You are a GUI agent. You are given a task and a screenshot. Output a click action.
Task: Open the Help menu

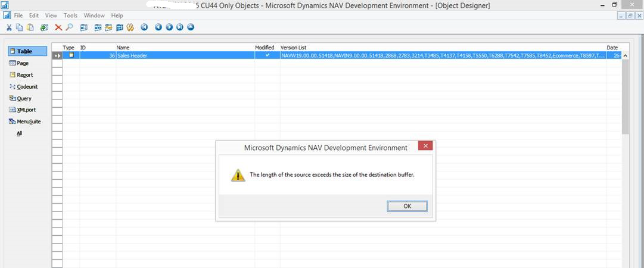[x=117, y=15]
